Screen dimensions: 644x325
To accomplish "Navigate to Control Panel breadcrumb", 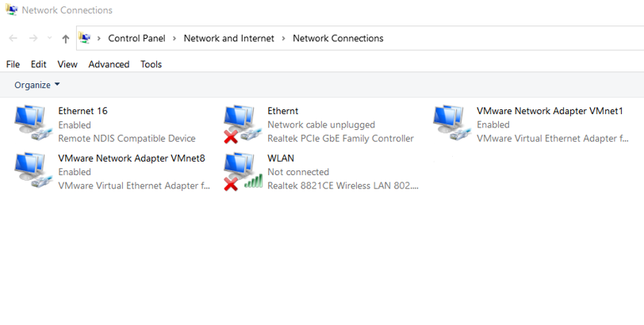I will tap(136, 38).
